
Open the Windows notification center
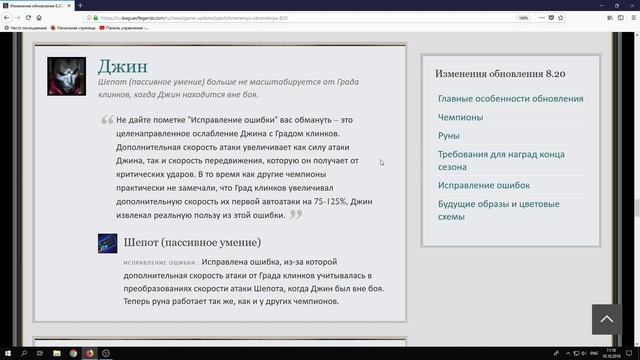[629, 353]
